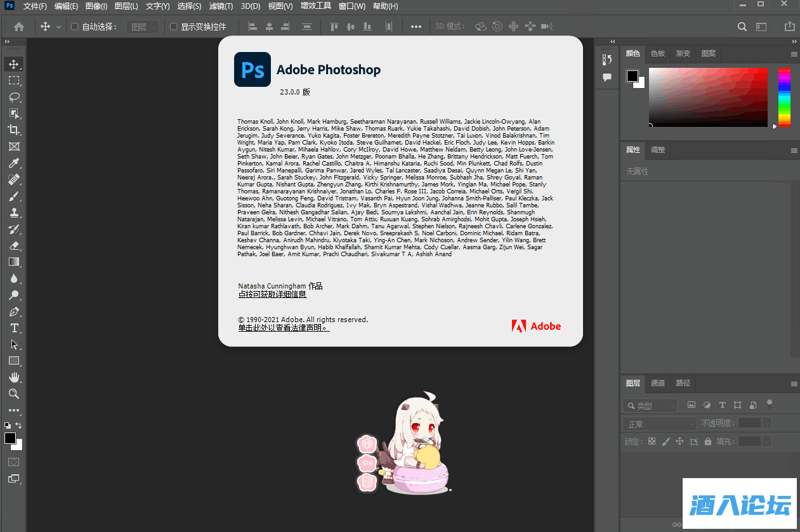Toggle Quick Mask mode button

pyautogui.click(x=14, y=462)
